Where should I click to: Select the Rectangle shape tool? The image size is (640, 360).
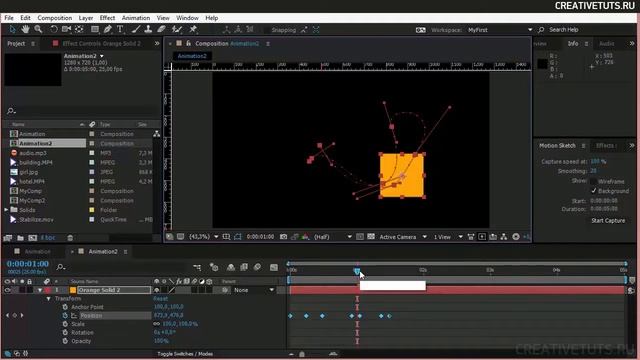click(95, 29)
